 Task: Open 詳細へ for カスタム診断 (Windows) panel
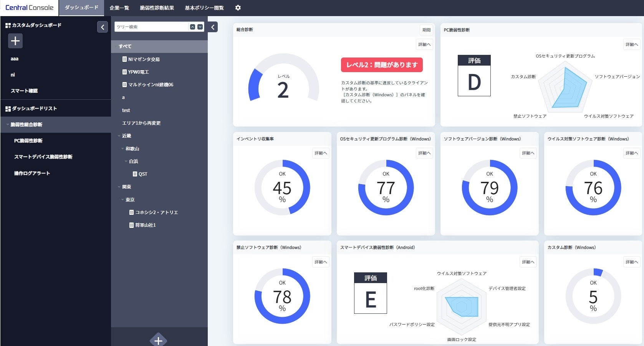pos(632,262)
